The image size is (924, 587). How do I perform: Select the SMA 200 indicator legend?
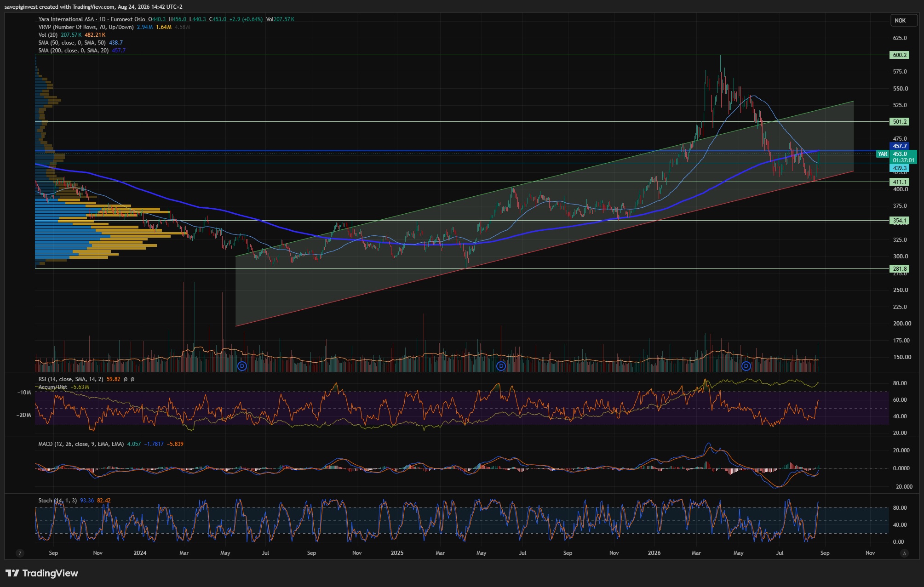coord(74,51)
